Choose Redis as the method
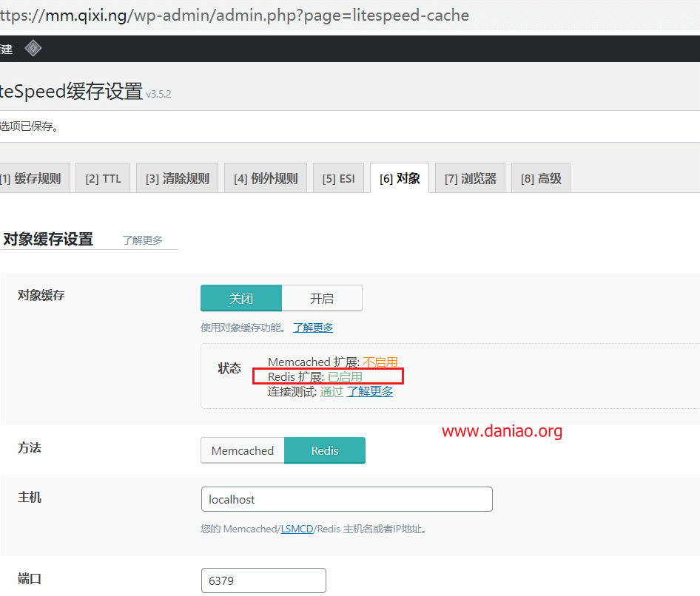Image resolution: width=700 pixels, height=596 pixels. click(325, 450)
